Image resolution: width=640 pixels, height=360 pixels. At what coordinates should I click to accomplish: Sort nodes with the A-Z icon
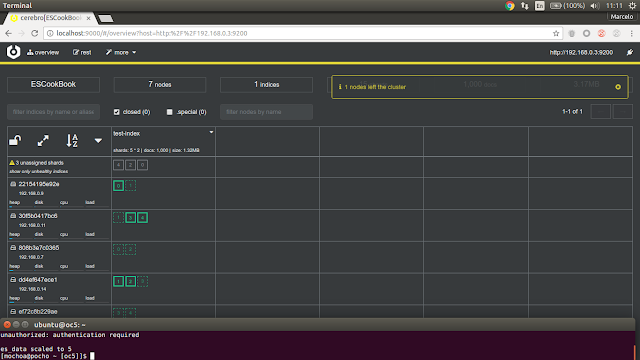(72, 141)
